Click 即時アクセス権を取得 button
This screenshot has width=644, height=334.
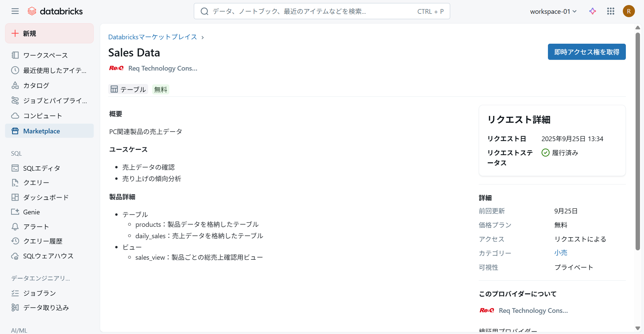(587, 52)
